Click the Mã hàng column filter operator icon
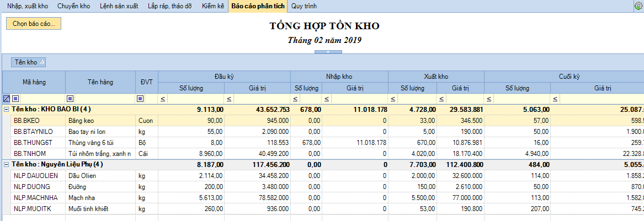644x221 pixels. click(15, 99)
